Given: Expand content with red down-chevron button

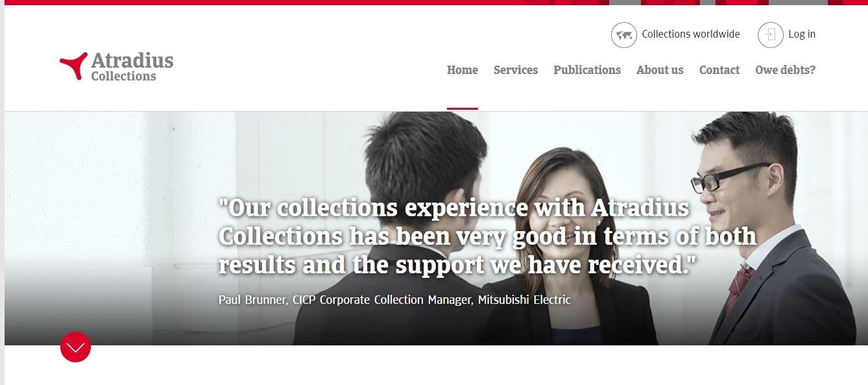Looking at the screenshot, I should pos(75,347).
